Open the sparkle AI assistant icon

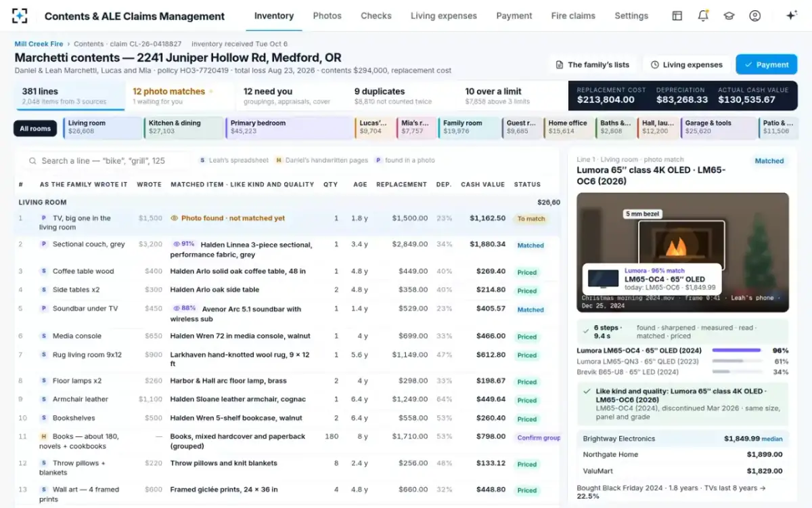[x=791, y=16]
